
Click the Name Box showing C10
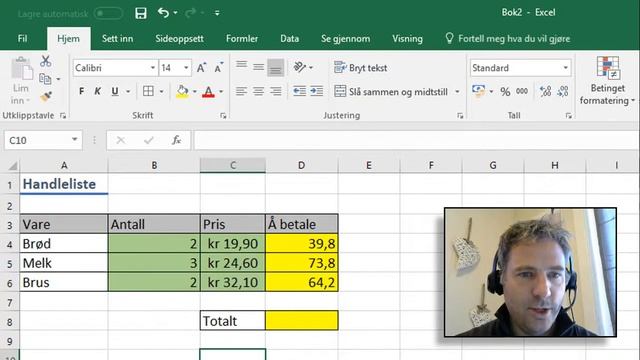[43, 140]
